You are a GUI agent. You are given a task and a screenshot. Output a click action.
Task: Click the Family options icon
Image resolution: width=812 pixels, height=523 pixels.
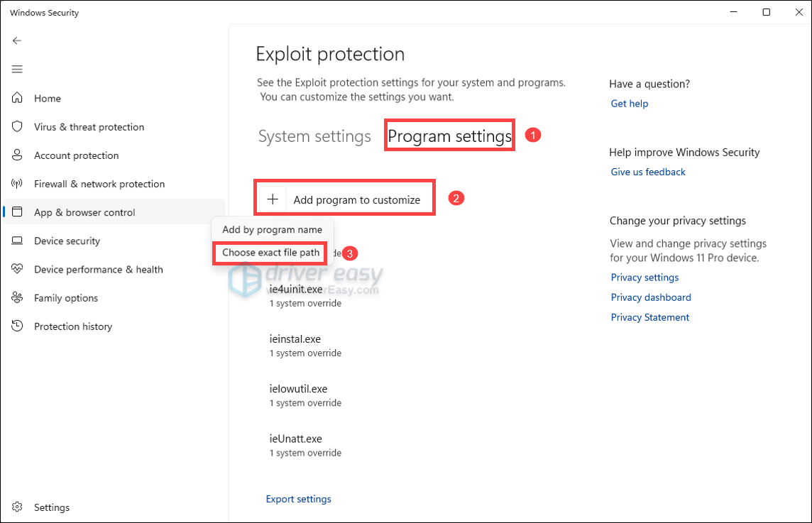pos(18,298)
